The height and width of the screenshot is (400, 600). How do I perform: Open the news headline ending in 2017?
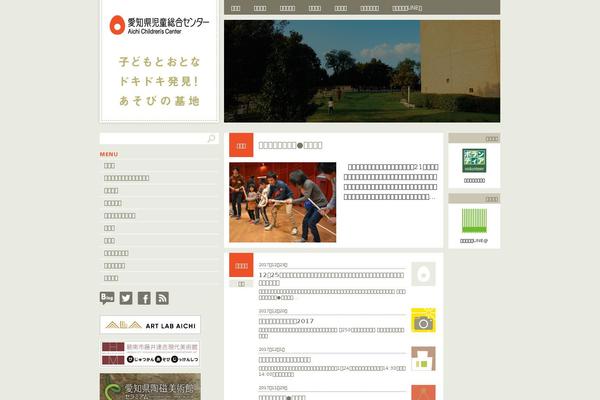coord(286,321)
